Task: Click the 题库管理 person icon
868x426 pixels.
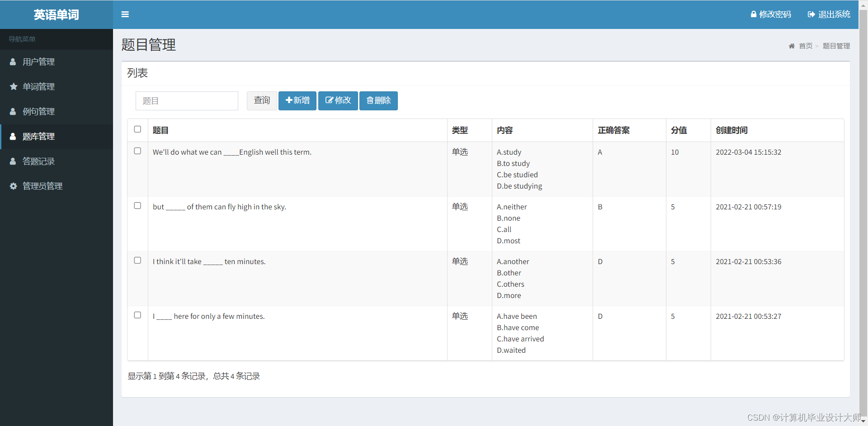Action: point(13,136)
